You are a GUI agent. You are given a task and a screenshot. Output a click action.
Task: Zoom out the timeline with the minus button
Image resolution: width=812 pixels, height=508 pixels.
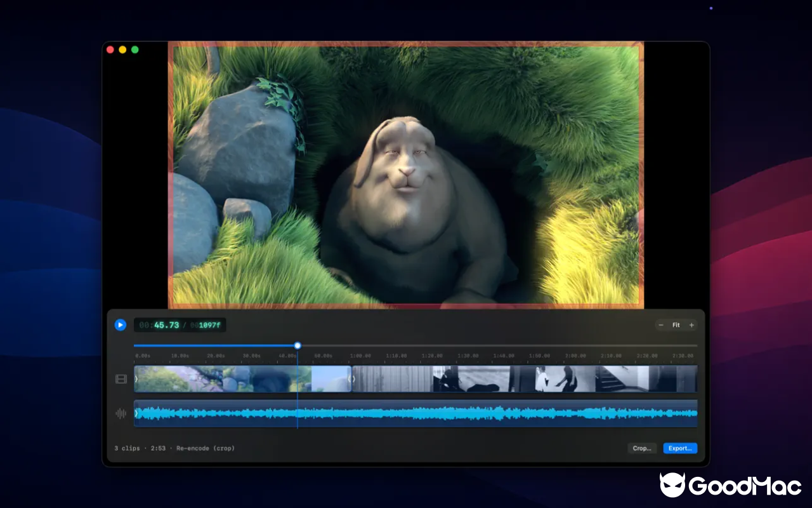[x=661, y=325]
